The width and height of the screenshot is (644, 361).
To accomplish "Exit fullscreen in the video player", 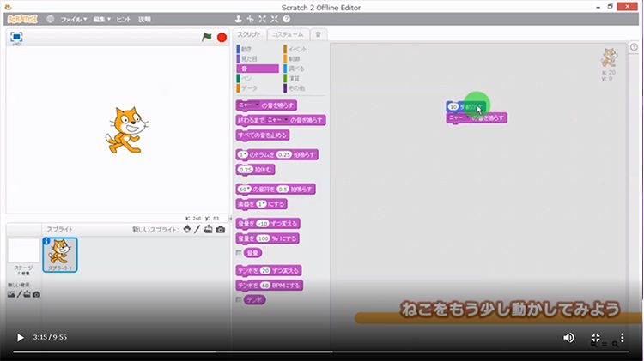I will 596,337.
